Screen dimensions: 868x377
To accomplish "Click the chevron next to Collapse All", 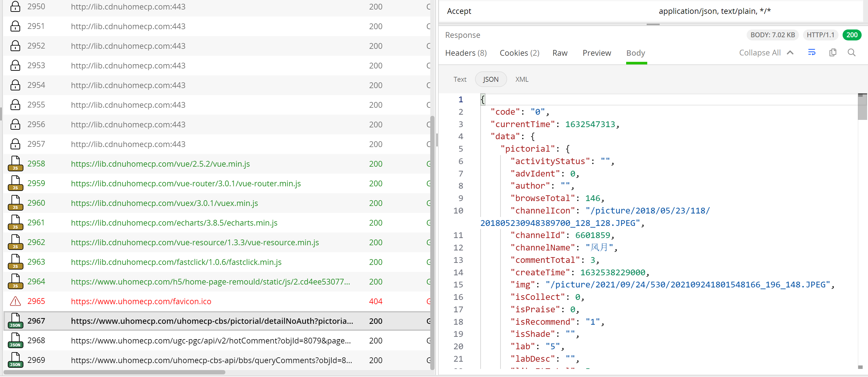I will tap(790, 53).
